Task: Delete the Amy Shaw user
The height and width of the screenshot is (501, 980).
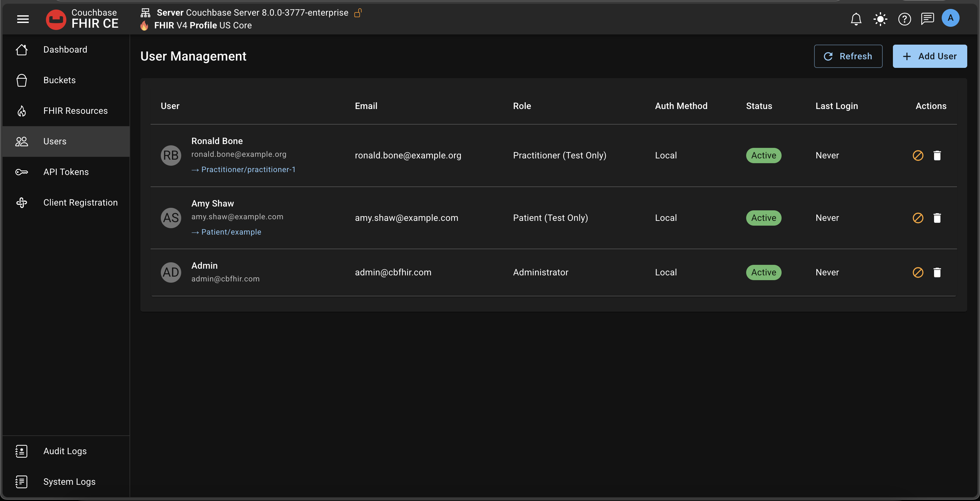Action: coord(937,218)
